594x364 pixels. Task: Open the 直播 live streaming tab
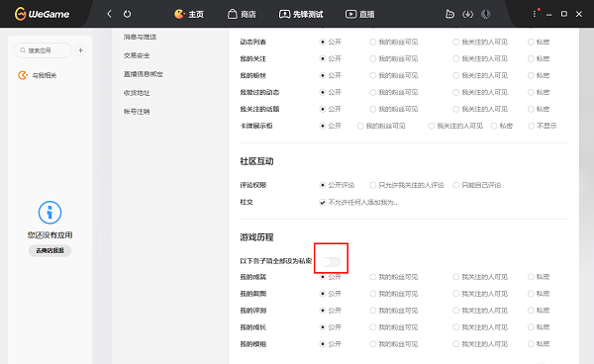[x=359, y=14]
